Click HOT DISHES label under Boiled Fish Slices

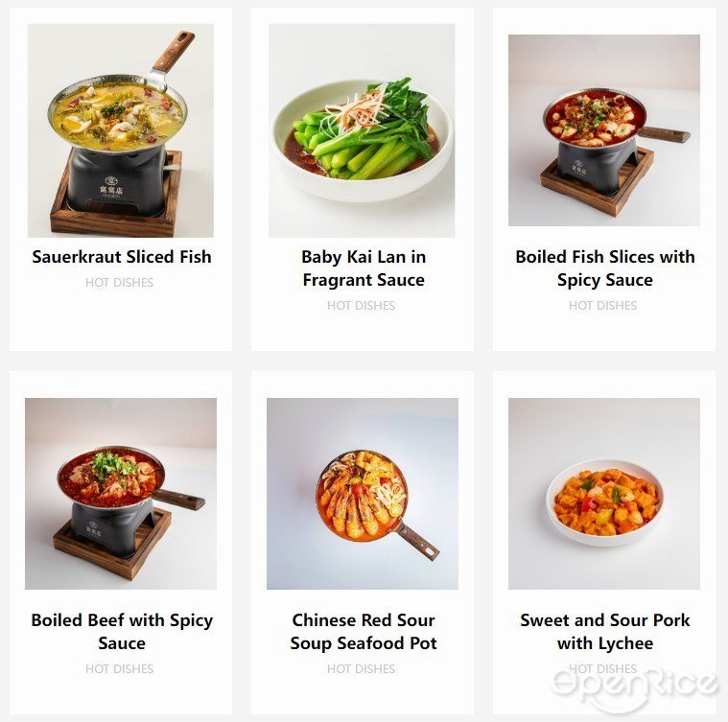point(602,306)
